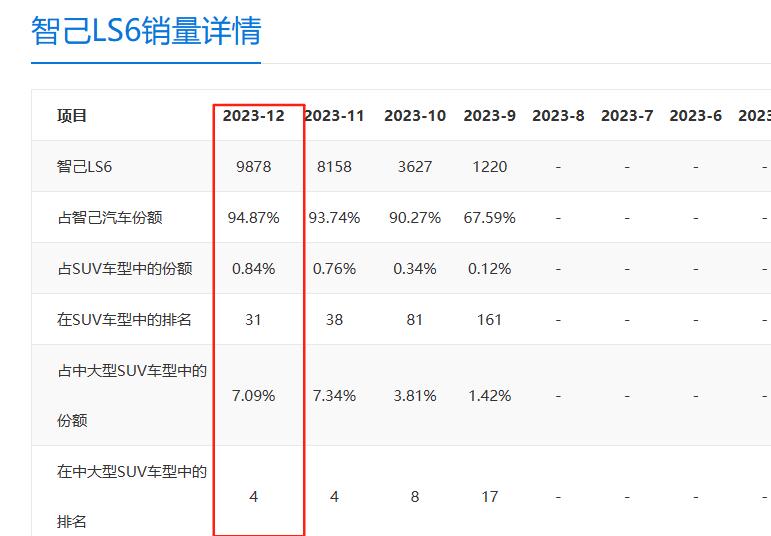Select the 占智己汽车份额 row label

110,217
